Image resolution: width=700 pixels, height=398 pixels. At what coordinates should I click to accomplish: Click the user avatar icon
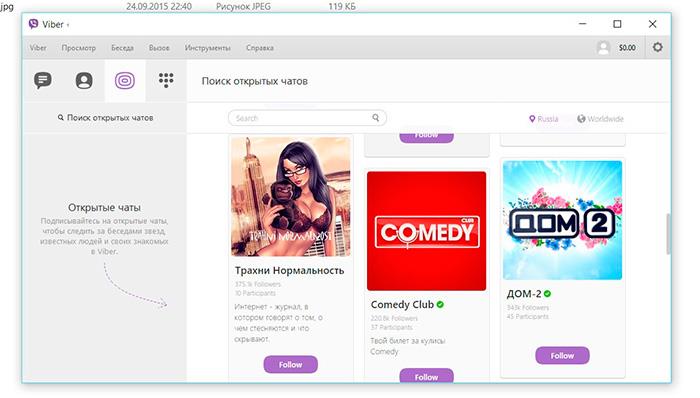coord(604,47)
